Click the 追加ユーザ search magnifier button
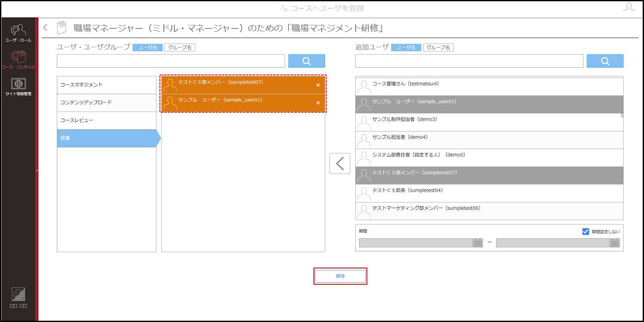Screen dimensions: 644x322 [605, 61]
